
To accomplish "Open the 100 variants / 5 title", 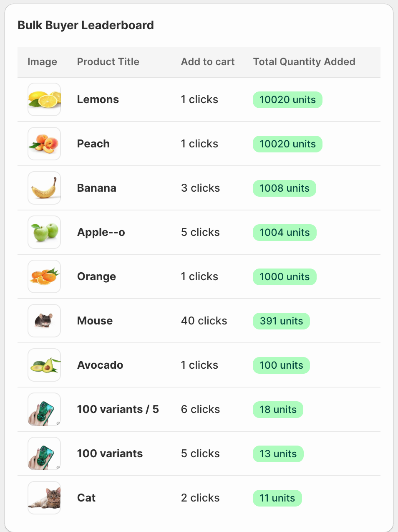I will (118, 409).
